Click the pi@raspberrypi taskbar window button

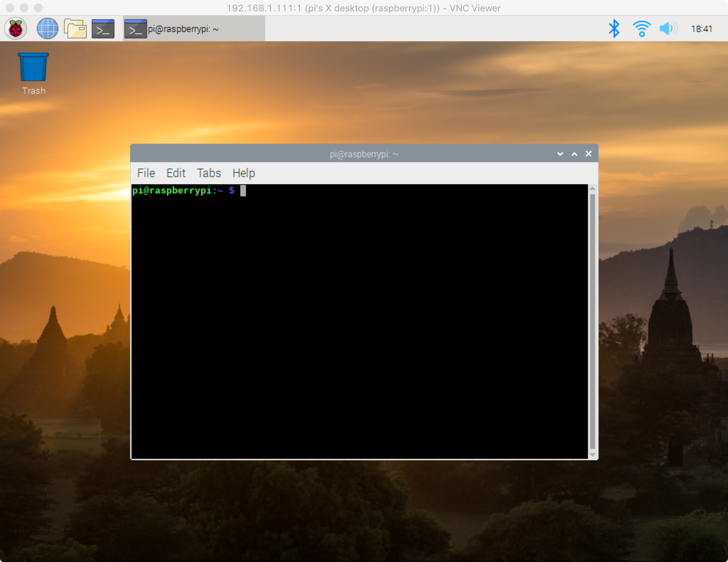(194, 29)
